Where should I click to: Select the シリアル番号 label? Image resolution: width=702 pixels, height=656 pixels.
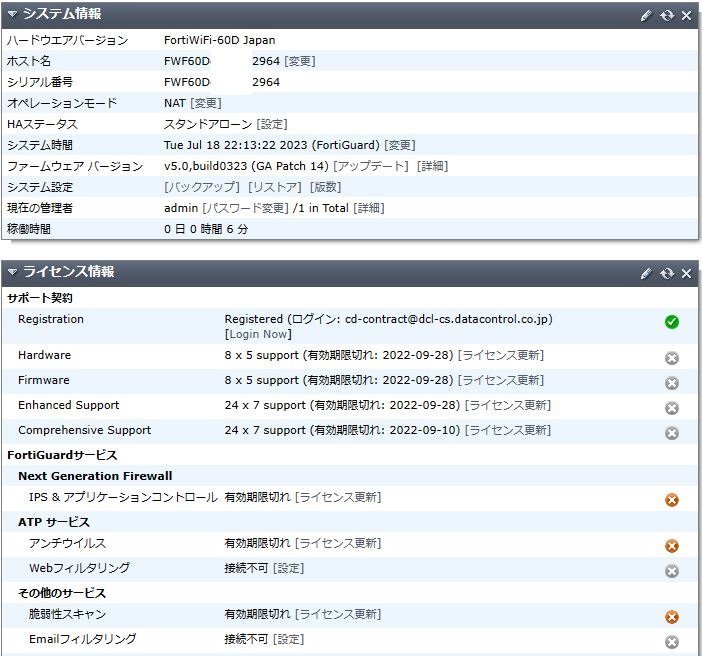point(40,82)
